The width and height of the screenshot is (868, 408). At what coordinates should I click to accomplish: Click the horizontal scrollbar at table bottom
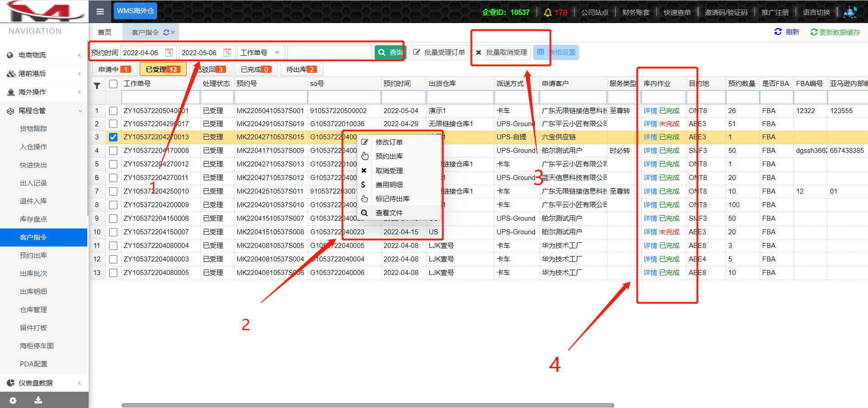coord(367,405)
